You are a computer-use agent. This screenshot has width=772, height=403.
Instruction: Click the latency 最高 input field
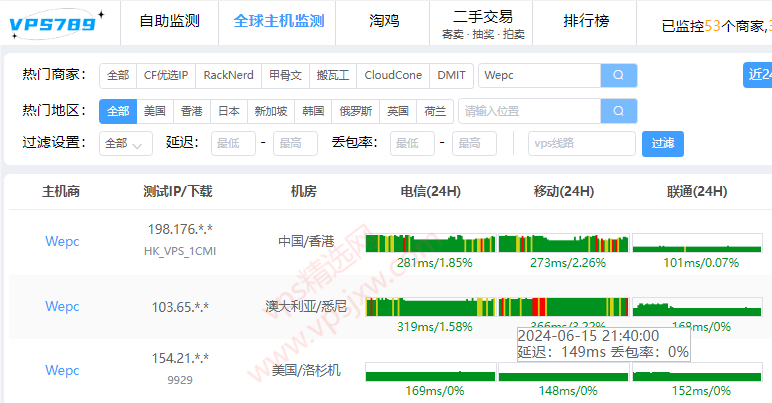pos(295,143)
